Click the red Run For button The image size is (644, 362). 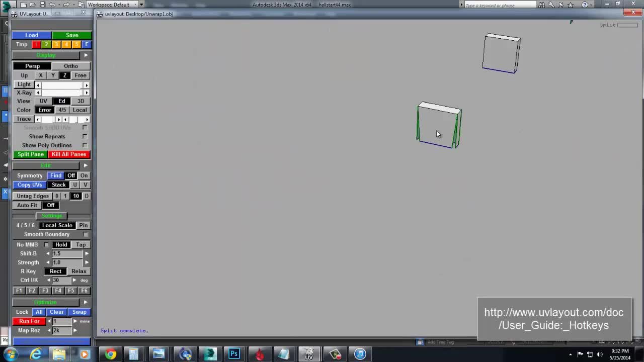[x=29, y=321]
